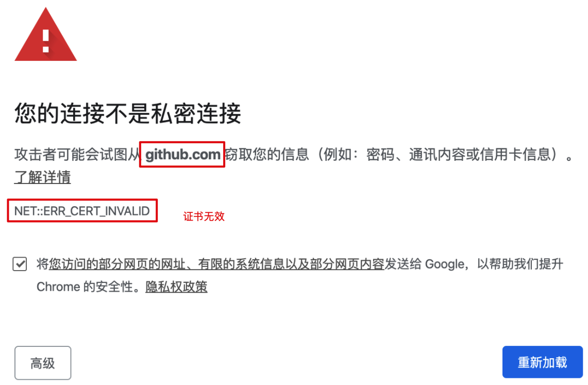
Task: Click the red warning triangle icon
Action: pos(45,36)
